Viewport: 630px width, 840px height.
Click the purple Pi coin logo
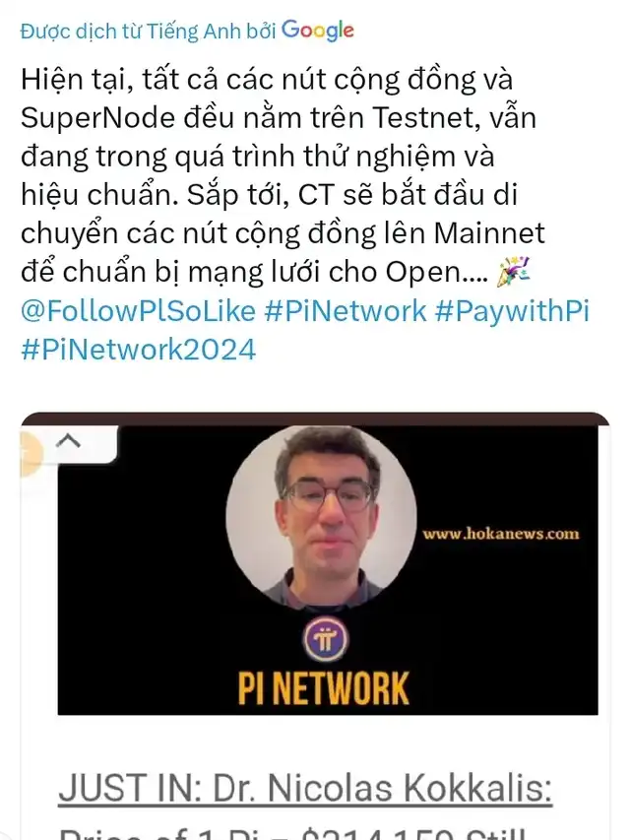pos(326,640)
